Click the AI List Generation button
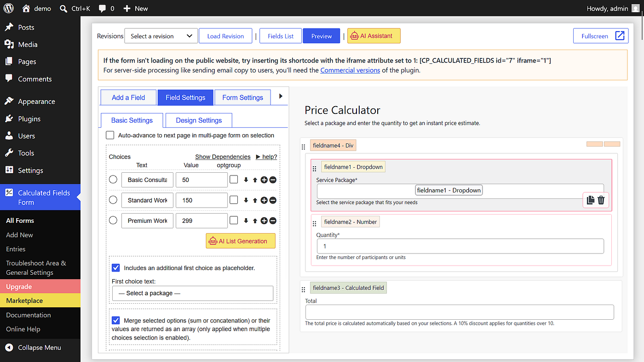Viewport: 644px width, 362px height. pos(241,241)
